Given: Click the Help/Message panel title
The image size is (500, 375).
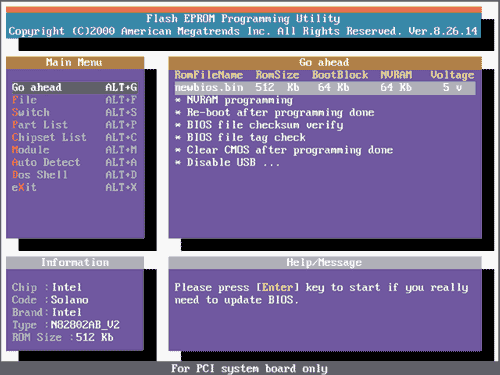Looking at the screenshot, I should click(325, 263).
